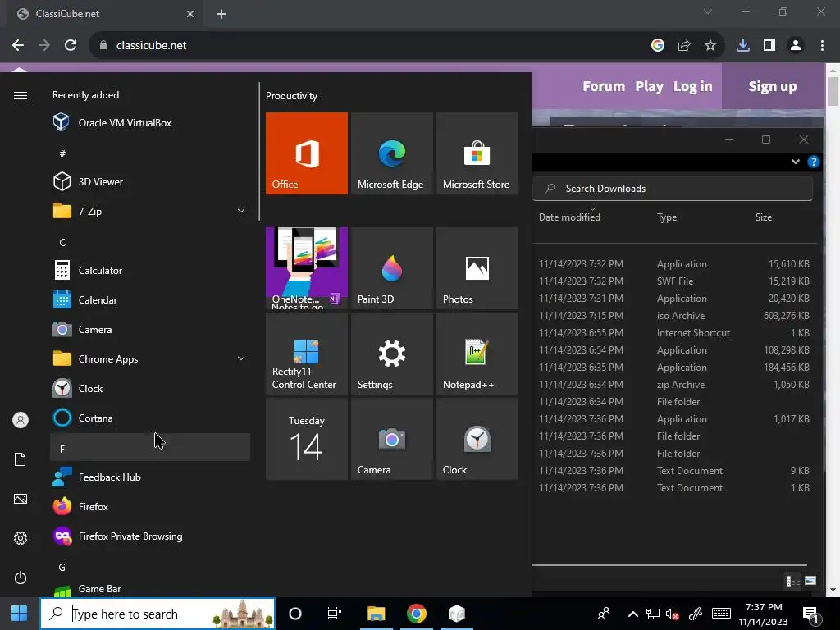Viewport: 840px width, 630px height.
Task: Open Oracle VM VirtualBox from the app list
Action: tap(150, 123)
